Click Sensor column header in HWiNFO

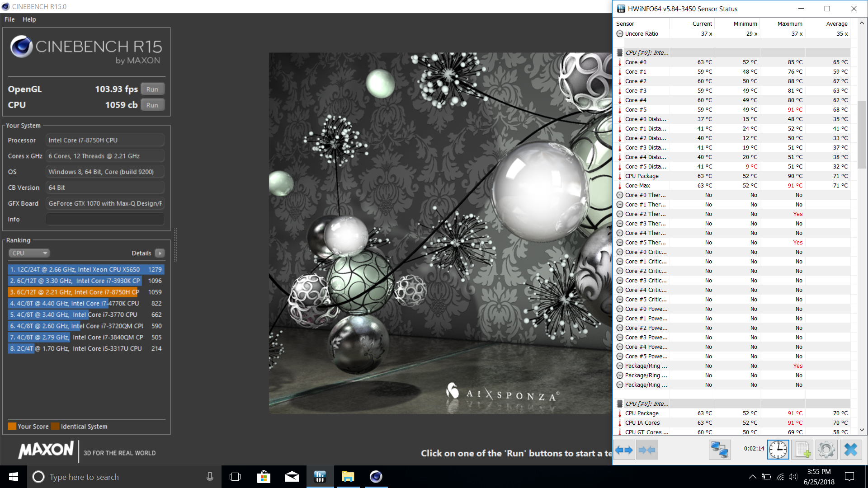point(642,24)
